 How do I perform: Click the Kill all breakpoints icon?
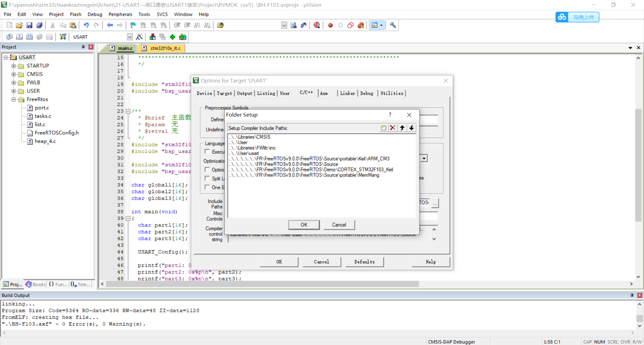pyautogui.click(x=361, y=25)
